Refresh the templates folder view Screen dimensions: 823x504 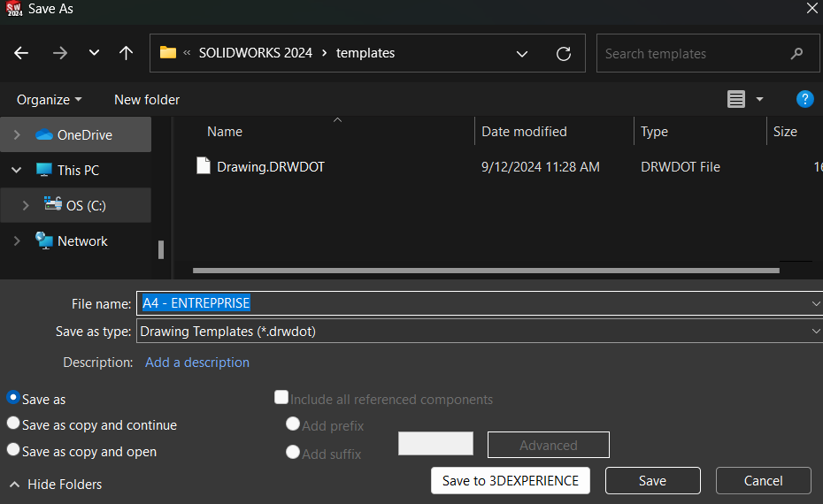click(563, 53)
